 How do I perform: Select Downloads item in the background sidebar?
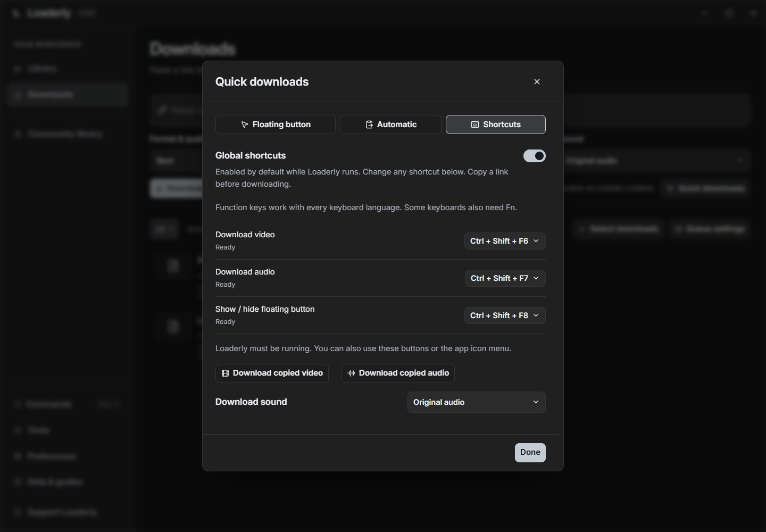tap(68, 95)
